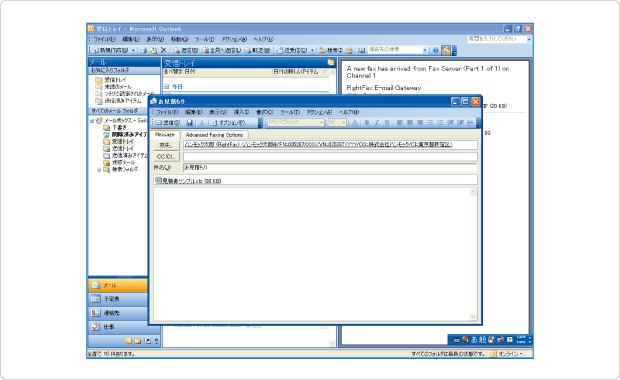620x380 pixels.
Task: Apply a numbered list in the message
Action: point(440,123)
